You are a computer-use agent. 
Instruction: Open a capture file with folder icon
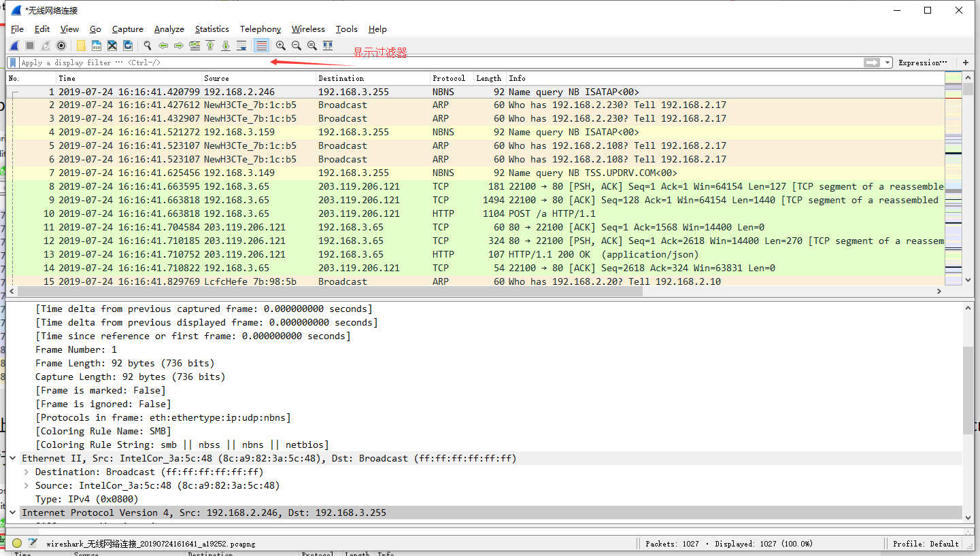[x=81, y=46]
